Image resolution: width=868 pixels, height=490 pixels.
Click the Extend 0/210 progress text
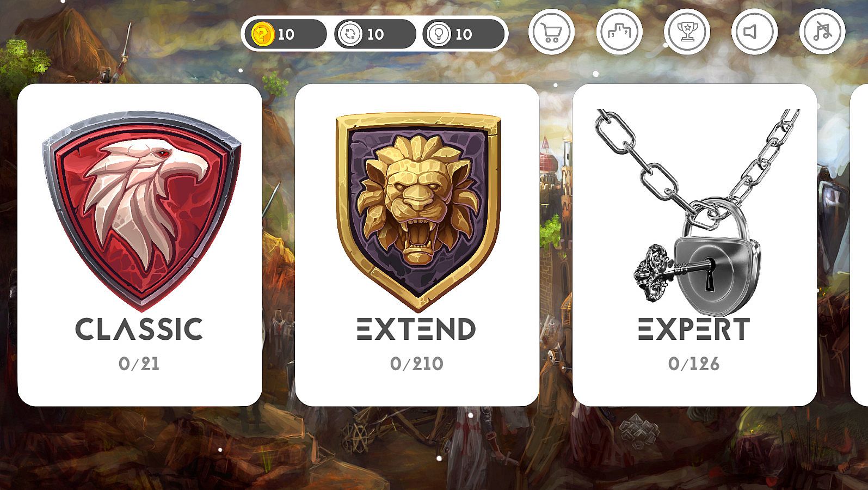(417, 364)
